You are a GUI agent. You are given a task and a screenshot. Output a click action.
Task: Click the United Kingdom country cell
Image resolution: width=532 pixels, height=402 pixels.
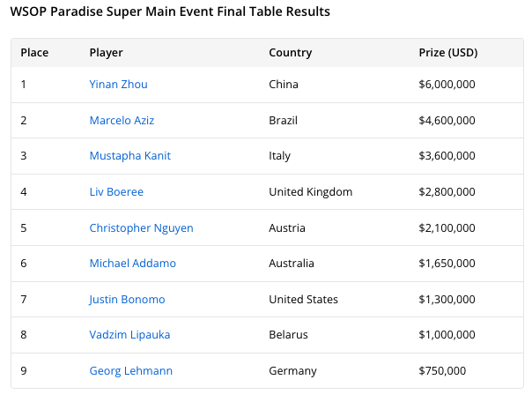(x=310, y=191)
